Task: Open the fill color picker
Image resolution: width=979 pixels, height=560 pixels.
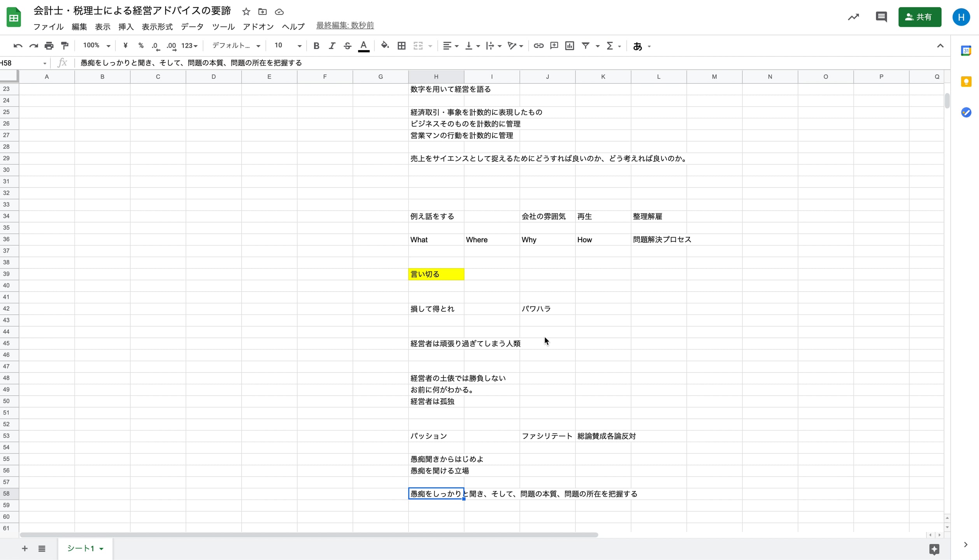Action: (384, 45)
